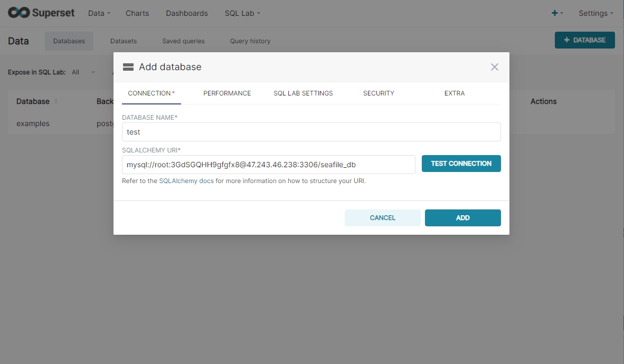Open the Security tab
Screen dimensions: 624x364
point(379,93)
